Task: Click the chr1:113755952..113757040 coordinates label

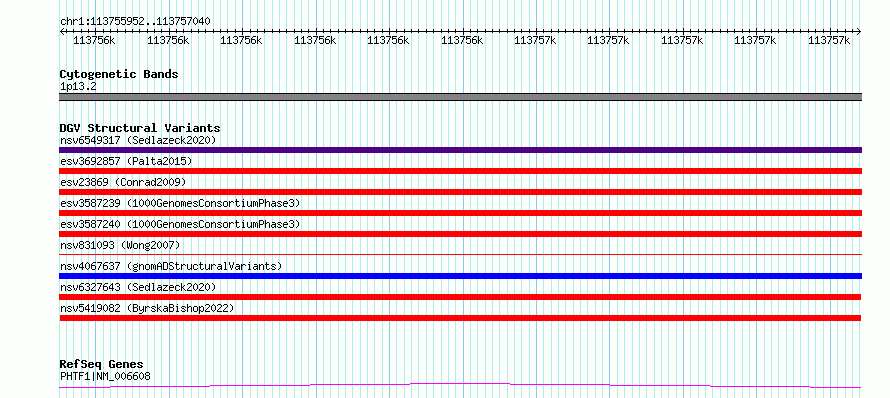Action: tap(135, 22)
